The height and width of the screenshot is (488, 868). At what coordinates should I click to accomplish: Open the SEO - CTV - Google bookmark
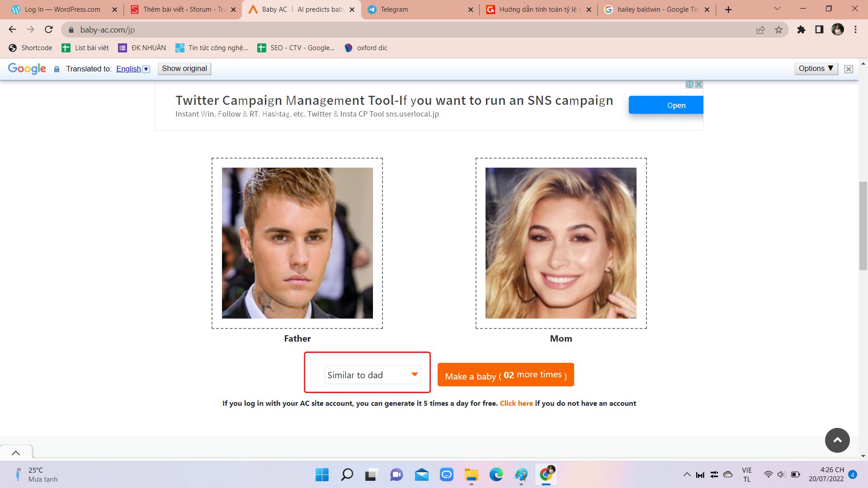tap(296, 48)
